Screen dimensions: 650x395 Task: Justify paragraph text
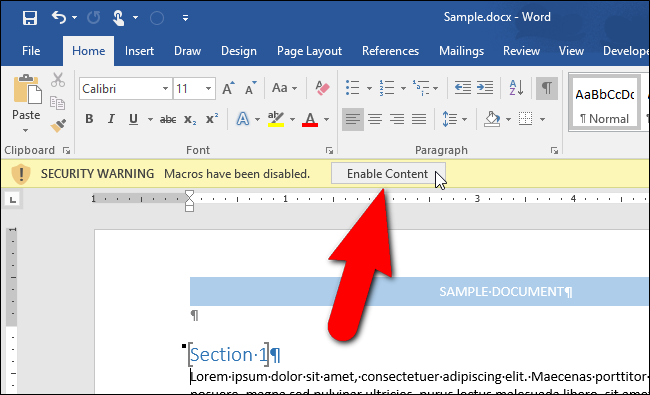(419, 119)
